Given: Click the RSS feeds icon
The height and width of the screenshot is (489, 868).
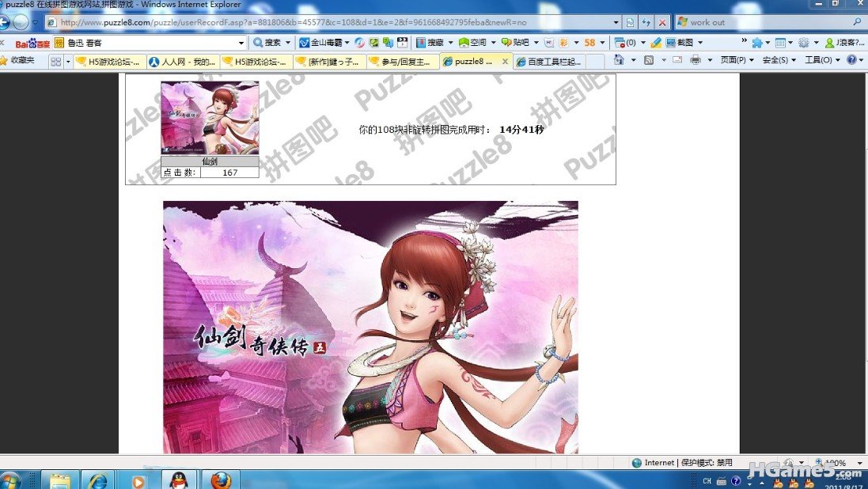Looking at the screenshot, I should pos(649,60).
